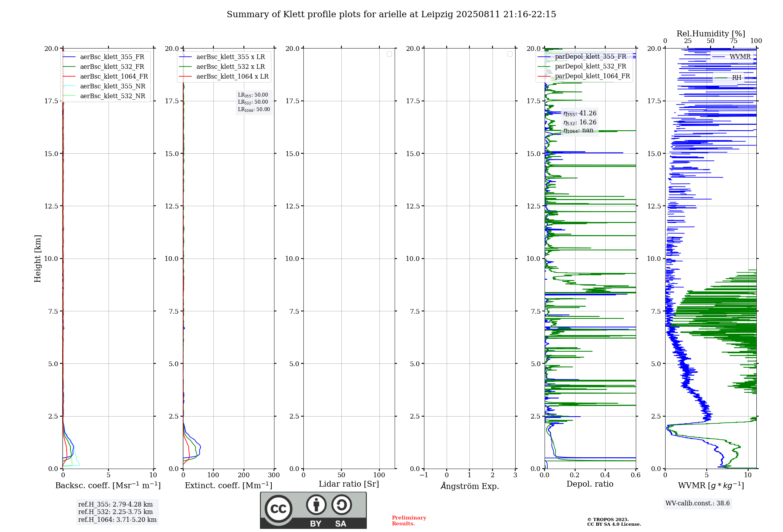783x532 pixels.
Task: Click the 75 tick on Rel.Humidity axis
Action: (734, 41)
